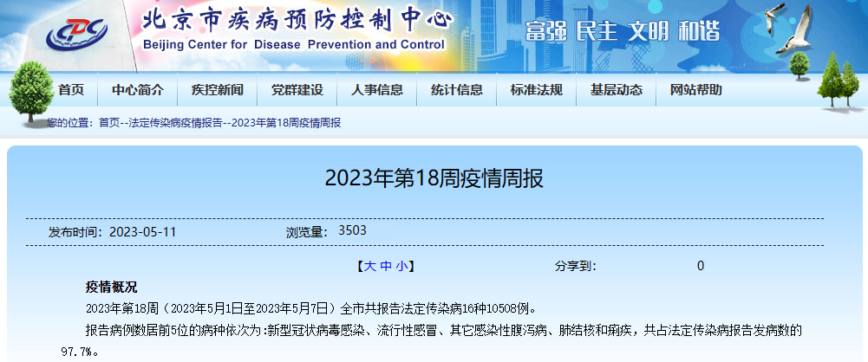Image resolution: width=868 pixels, height=362 pixels.
Task: Click the CDC logo in the header
Action: [x=77, y=33]
